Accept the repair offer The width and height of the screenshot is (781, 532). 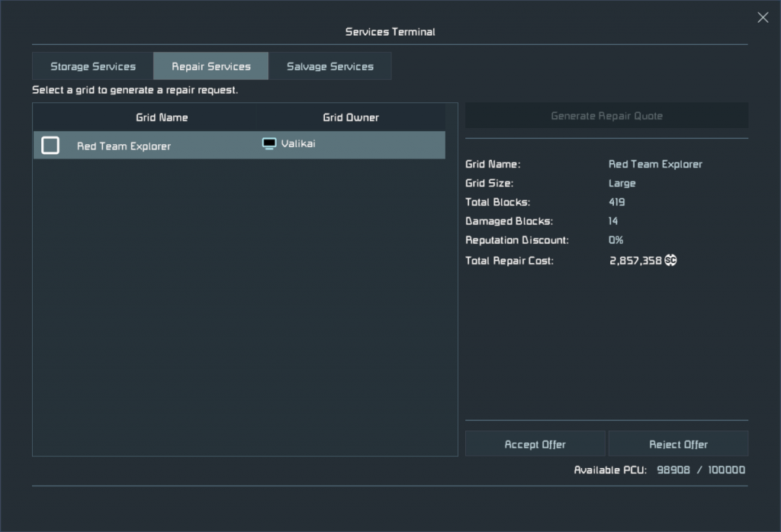pos(535,444)
